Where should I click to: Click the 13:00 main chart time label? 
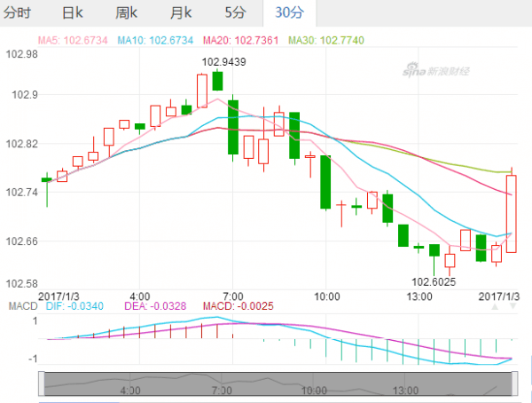tap(419, 296)
